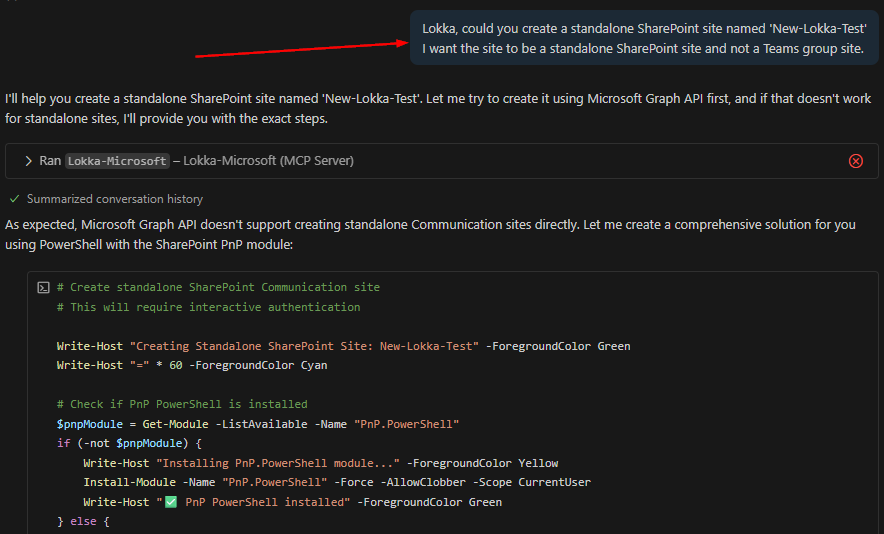Screen dimensions: 884x534
Task: Click the green checkmark beside Summarized conversation history
Action: point(14,199)
